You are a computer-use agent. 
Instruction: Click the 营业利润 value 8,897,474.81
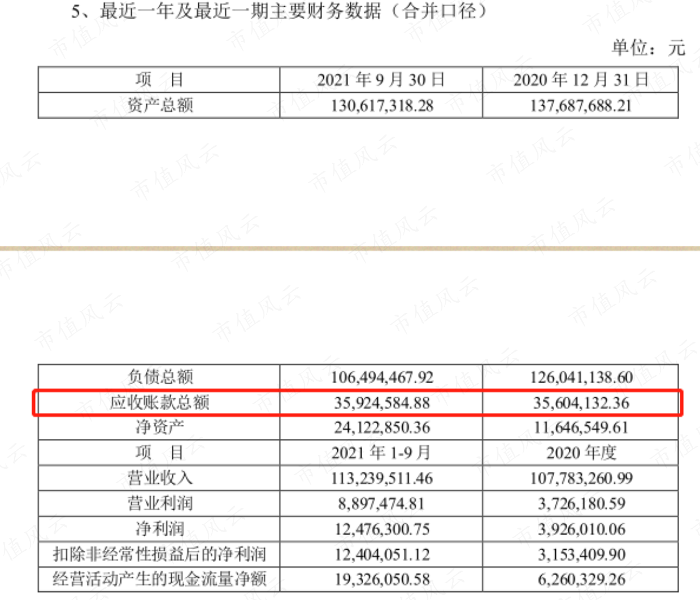tap(382, 503)
